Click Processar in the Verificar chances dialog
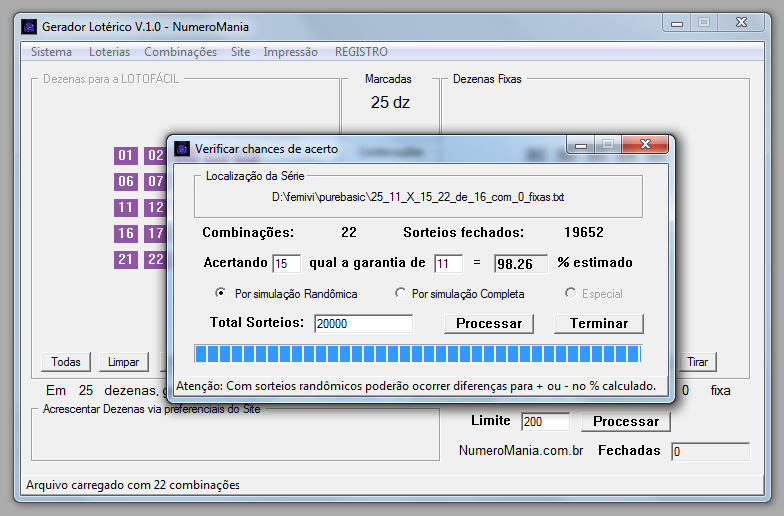Image resolution: width=784 pixels, height=516 pixels. click(489, 324)
